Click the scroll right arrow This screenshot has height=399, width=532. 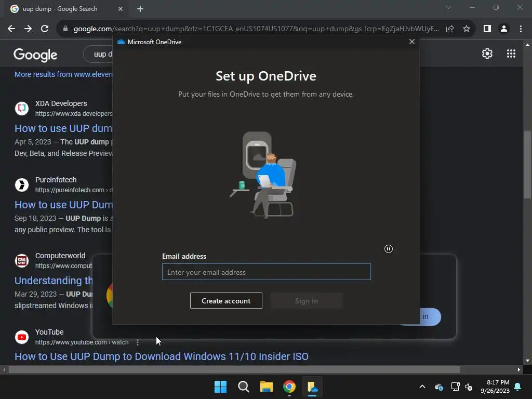click(519, 369)
